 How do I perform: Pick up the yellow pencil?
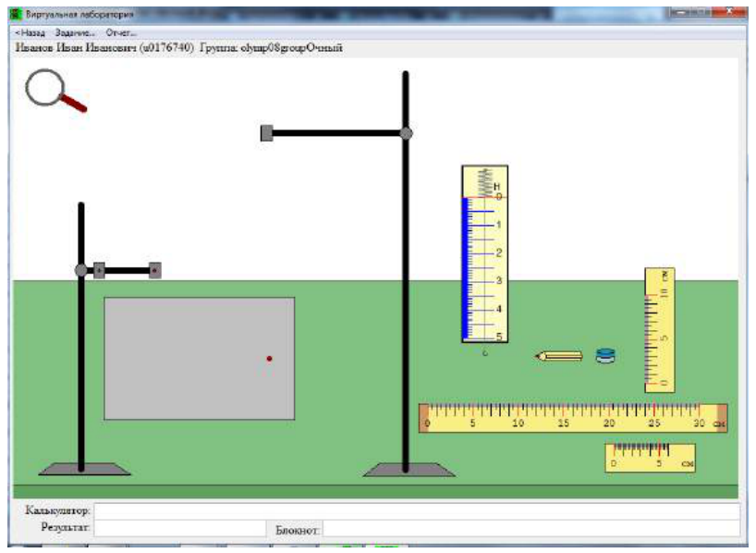tap(559, 357)
